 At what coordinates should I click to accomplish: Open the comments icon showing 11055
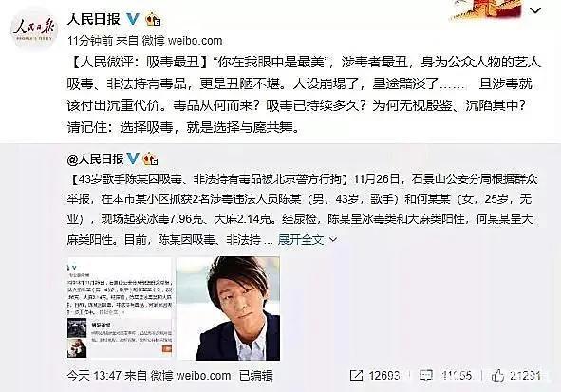pyautogui.click(x=426, y=375)
